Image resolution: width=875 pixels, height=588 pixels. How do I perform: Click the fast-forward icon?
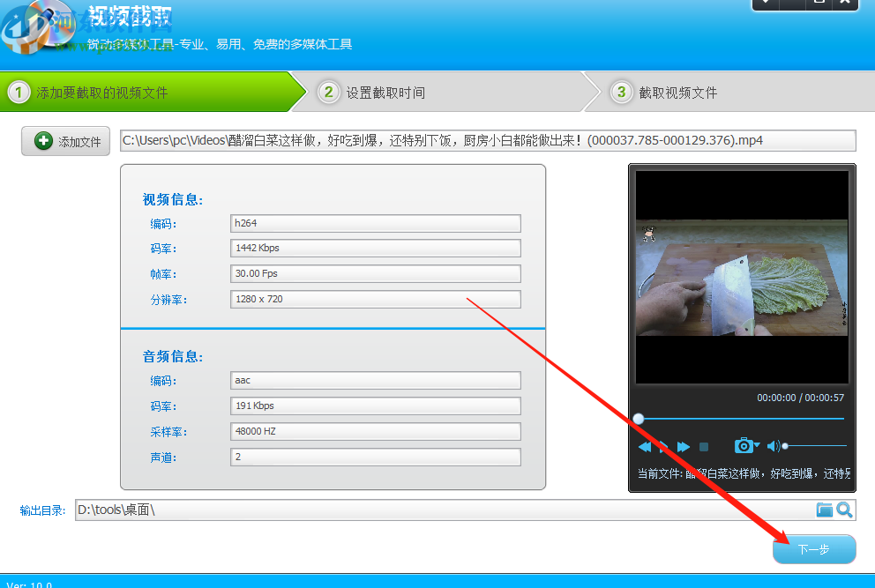click(x=683, y=446)
